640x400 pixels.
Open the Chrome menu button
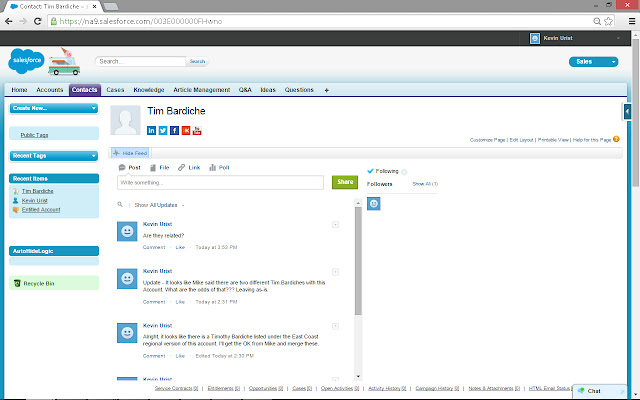[x=632, y=21]
